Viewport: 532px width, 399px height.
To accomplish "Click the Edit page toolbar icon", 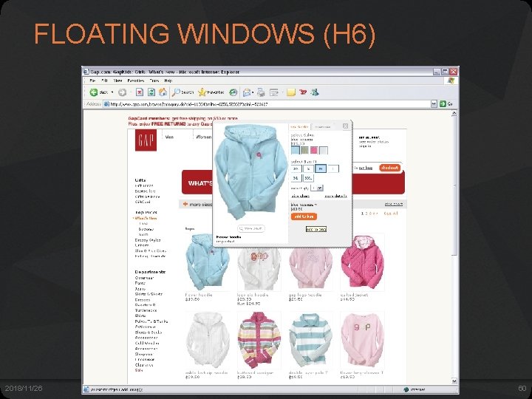I will click(274, 92).
